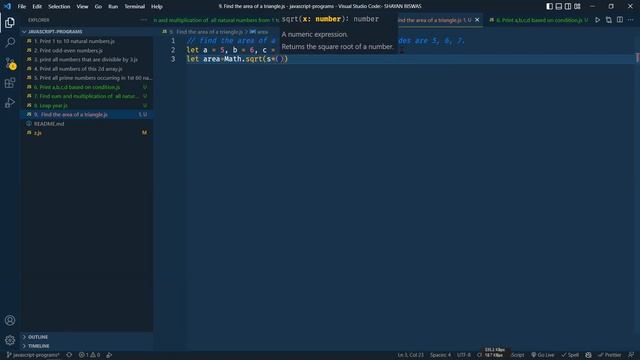Click the feedback icon next to Spell
This screenshot has width=640, height=360.
click(588, 355)
